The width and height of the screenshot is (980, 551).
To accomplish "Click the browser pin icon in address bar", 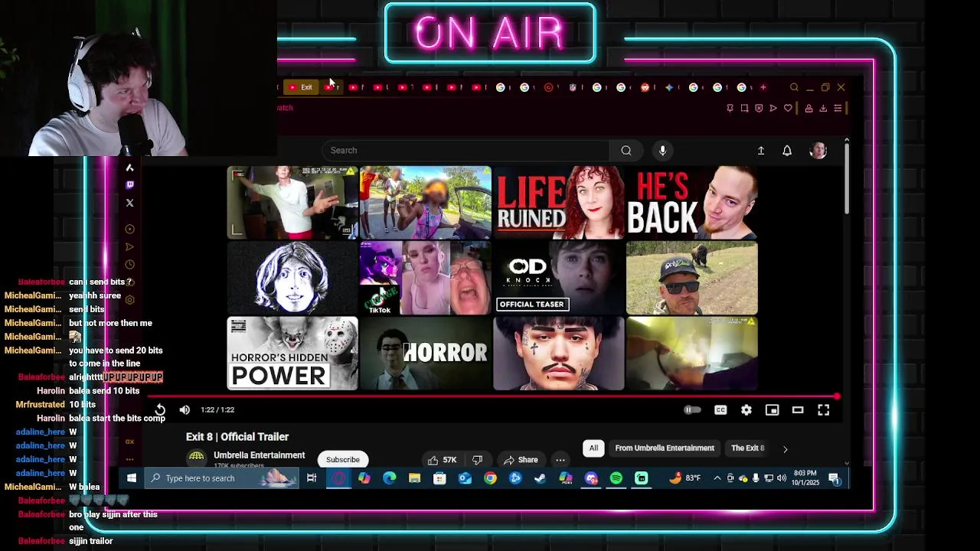I will coord(730,109).
